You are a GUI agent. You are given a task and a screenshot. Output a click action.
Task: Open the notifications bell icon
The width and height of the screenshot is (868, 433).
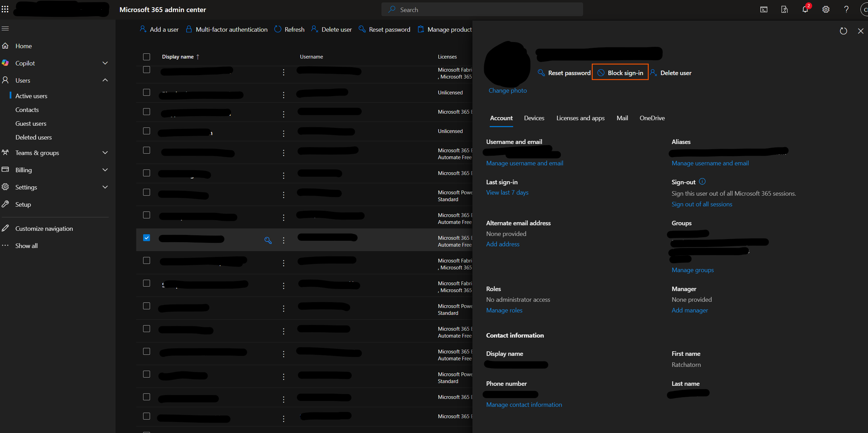(x=805, y=9)
